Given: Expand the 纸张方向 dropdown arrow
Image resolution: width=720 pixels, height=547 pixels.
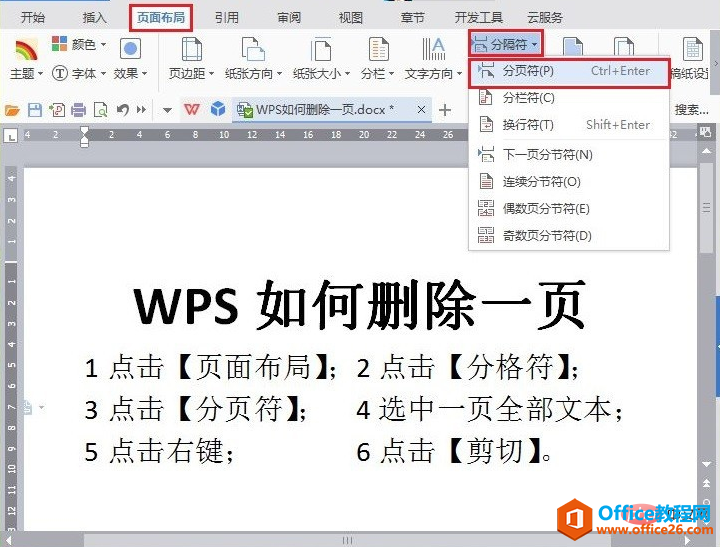Looking at the screenshot, I should (279, 73).
